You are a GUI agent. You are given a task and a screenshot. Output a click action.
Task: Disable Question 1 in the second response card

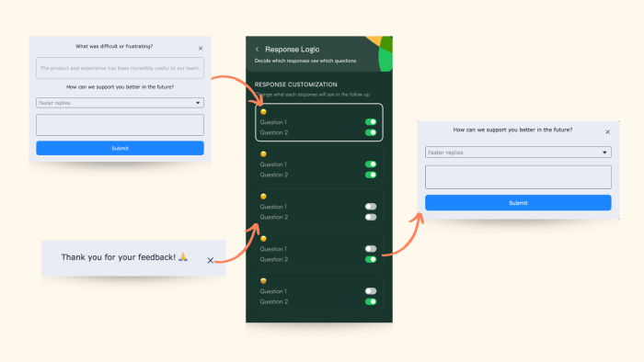point(371,164)
